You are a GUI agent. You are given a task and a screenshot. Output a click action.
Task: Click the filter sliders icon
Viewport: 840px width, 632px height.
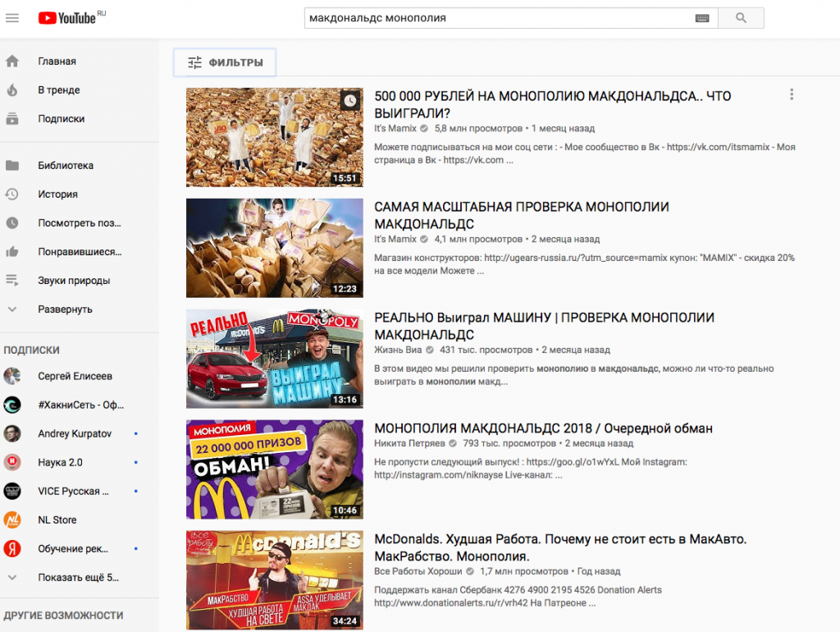point(195,62)
